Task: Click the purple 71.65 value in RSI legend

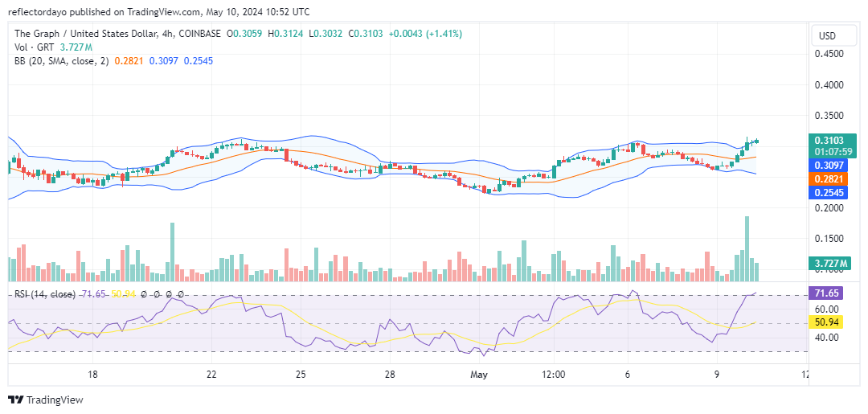Action: click(x=93, y=294)
